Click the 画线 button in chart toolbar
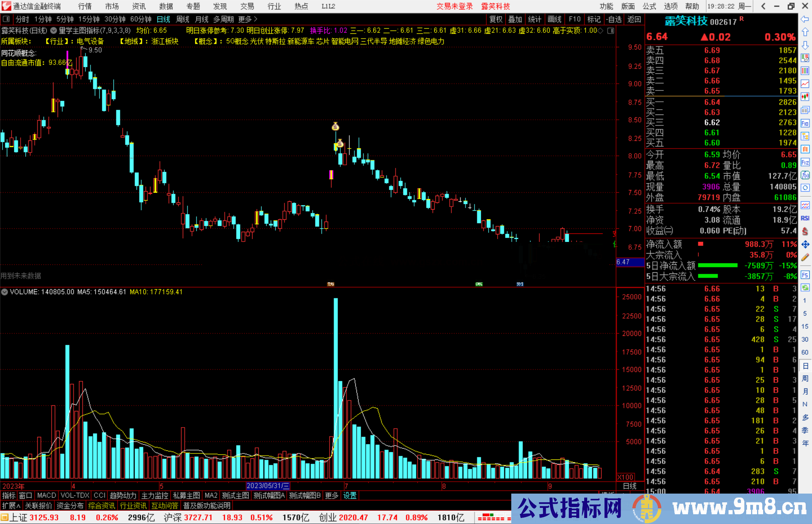 pos(554,19)
